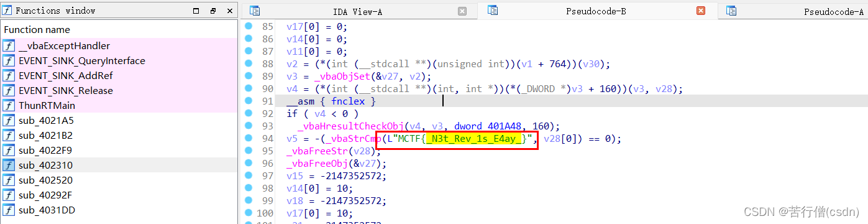
Task: Maximize the Functions window panel
Action: point(196,11)
